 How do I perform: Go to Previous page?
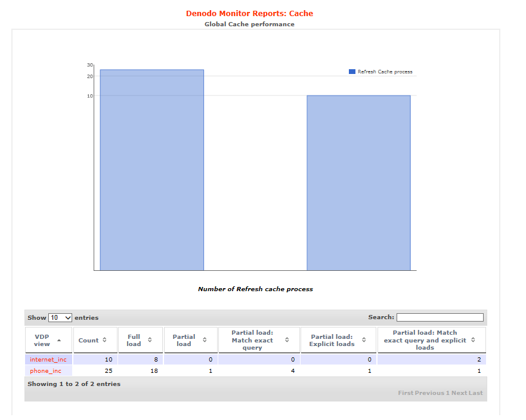tap(430, 393)
